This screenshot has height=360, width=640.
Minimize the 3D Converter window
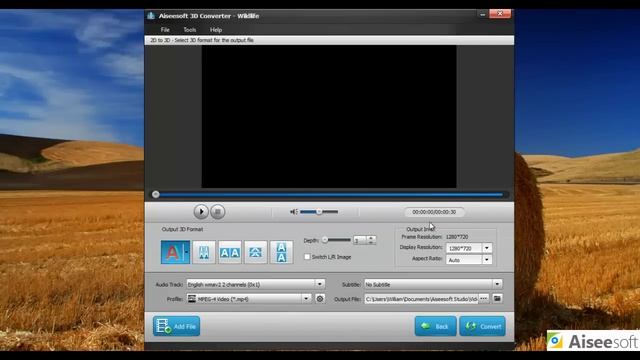pyautogui.click(x=482, y=14)
